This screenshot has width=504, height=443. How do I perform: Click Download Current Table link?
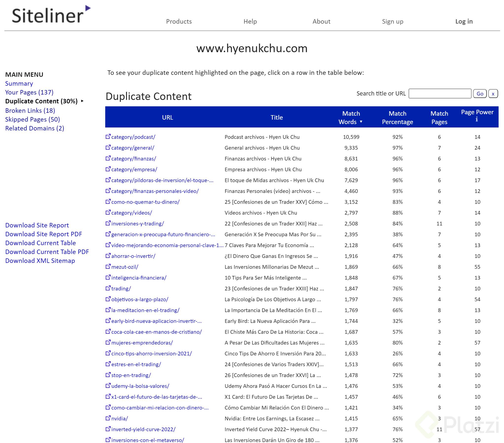click(40, 243)
